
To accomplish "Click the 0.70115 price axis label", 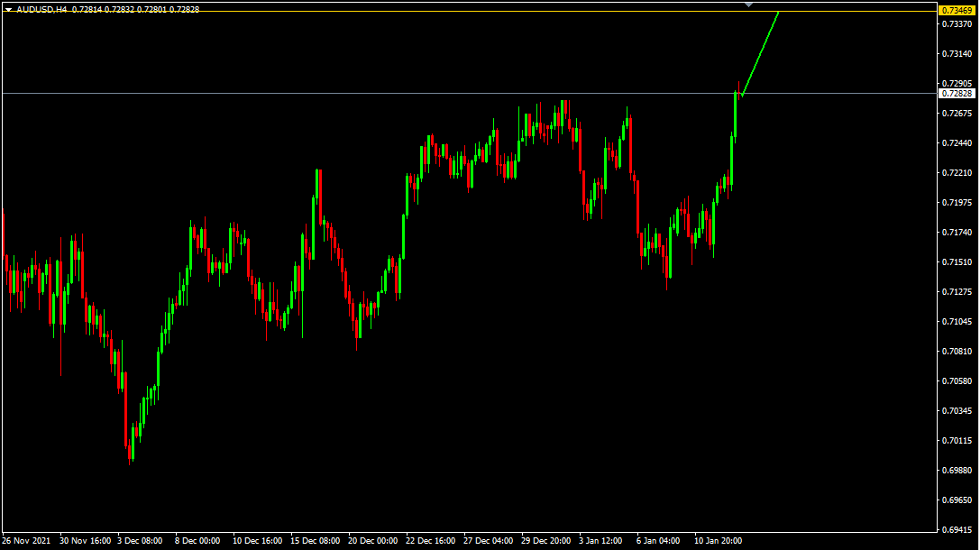I will point(957,441).
